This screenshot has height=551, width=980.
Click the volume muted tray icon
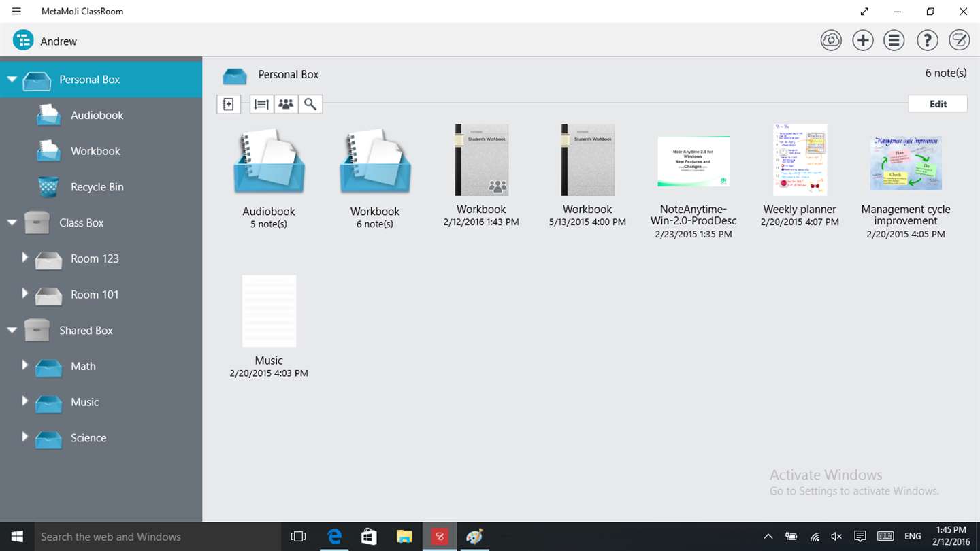[x=837, y=537]
